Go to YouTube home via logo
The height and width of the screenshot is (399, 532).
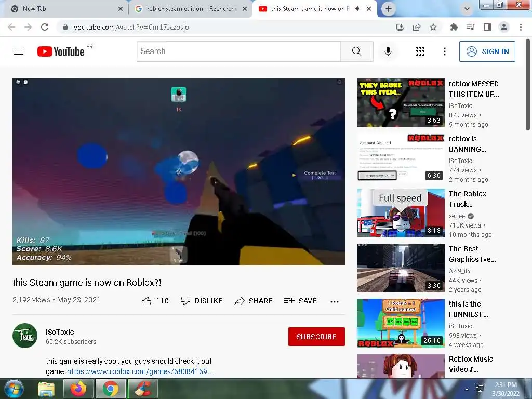(61, 51)
